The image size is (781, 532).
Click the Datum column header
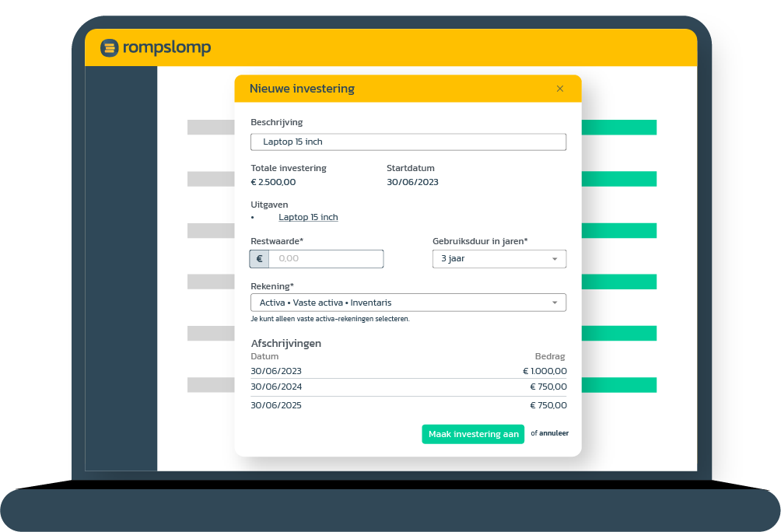[x=264, y=357]
